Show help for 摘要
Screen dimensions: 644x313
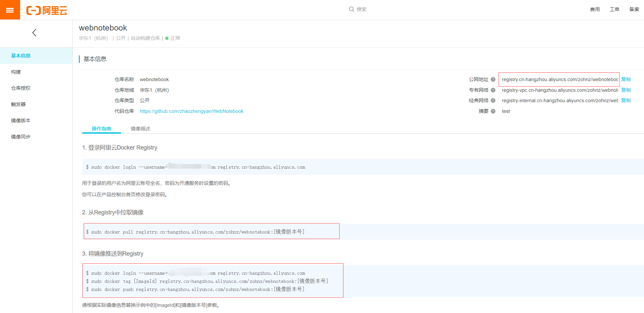point(493,111)
